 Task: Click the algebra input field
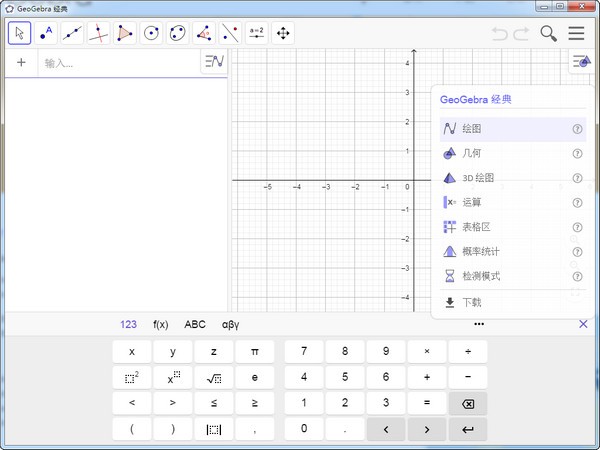118,63
